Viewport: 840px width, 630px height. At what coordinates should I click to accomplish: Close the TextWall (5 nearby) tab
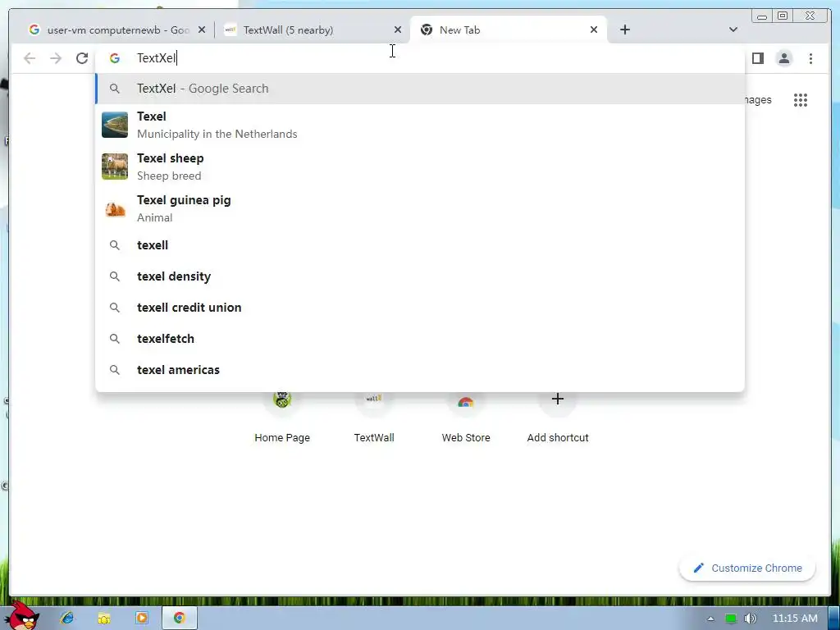pyautogui.click(x=398, y=30)
